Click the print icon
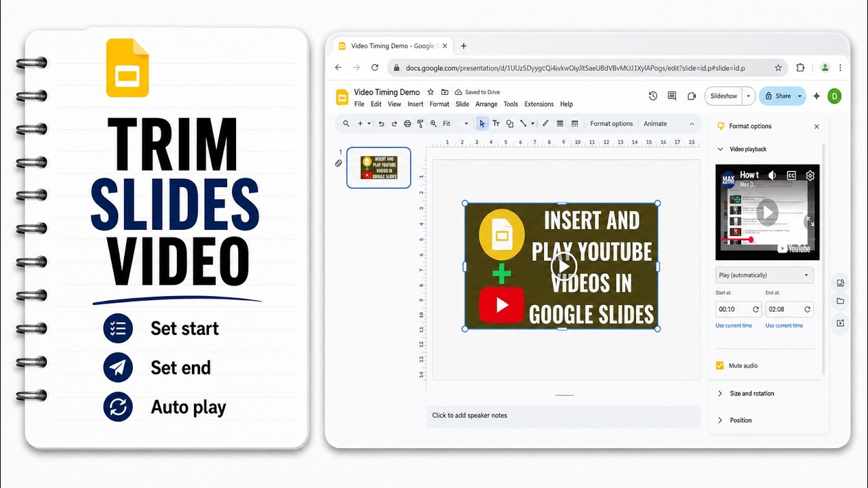Viewport: 868px width, 488px height. coord(407,123)
